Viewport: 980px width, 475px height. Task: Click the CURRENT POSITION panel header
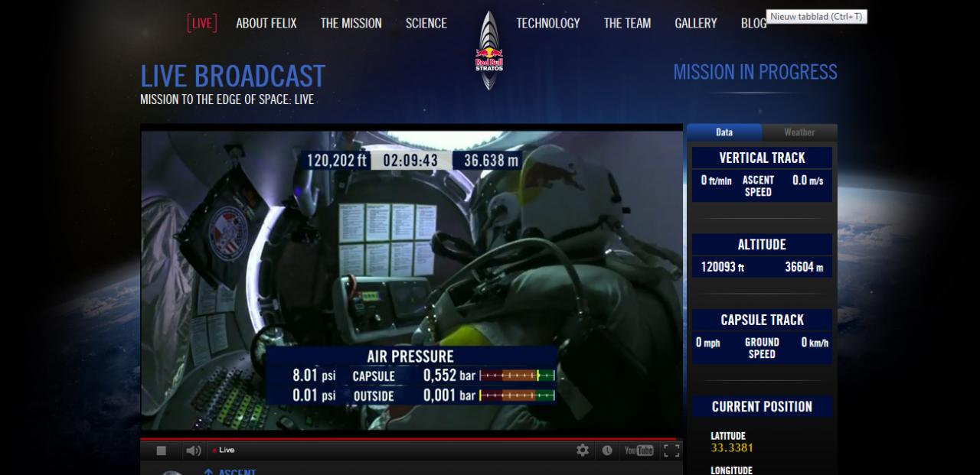[x=762, y=407]
